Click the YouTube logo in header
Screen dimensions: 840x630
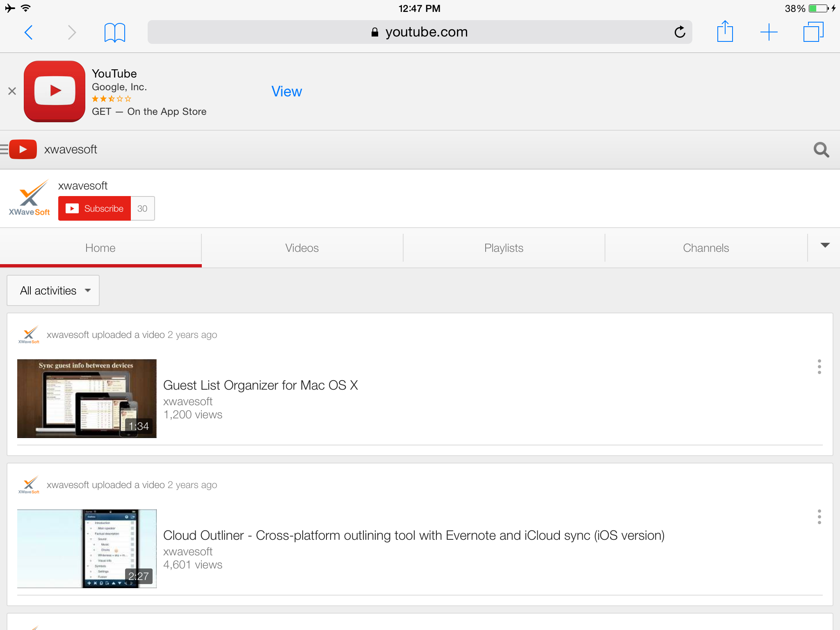[x=23, y=149]
